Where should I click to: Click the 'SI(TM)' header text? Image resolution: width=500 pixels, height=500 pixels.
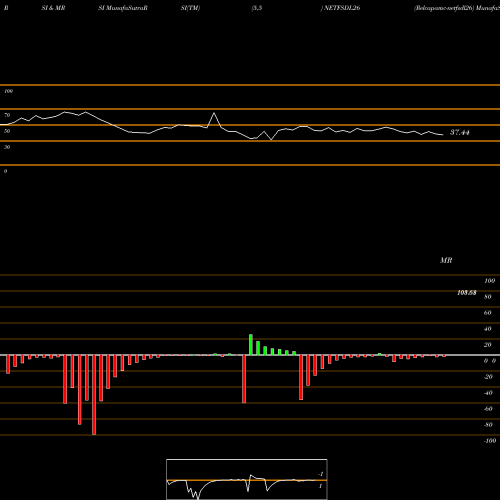pyautogui.click(x=190, y=8)
